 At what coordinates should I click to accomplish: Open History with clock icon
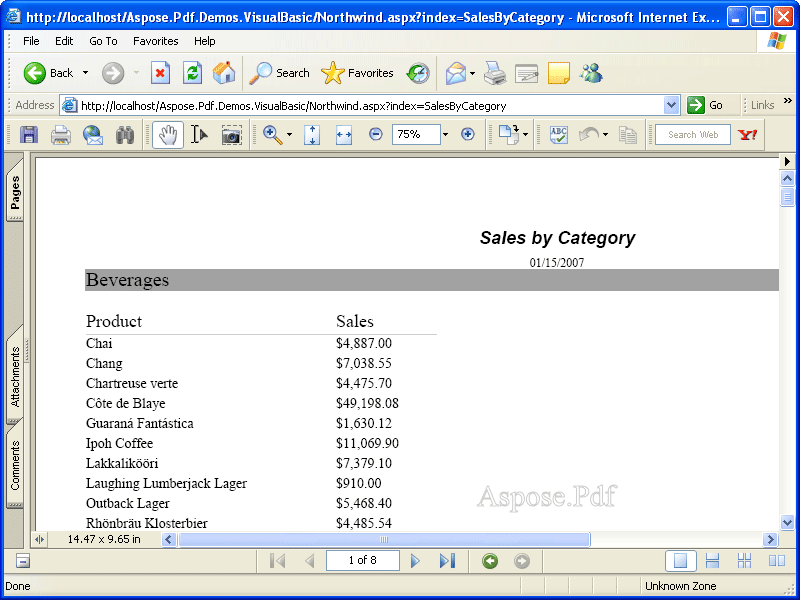coord(418,73)
